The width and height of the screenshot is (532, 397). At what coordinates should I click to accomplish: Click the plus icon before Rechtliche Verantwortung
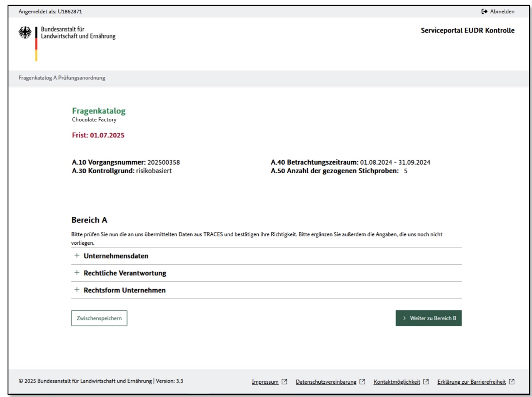(x=77, y=273)
